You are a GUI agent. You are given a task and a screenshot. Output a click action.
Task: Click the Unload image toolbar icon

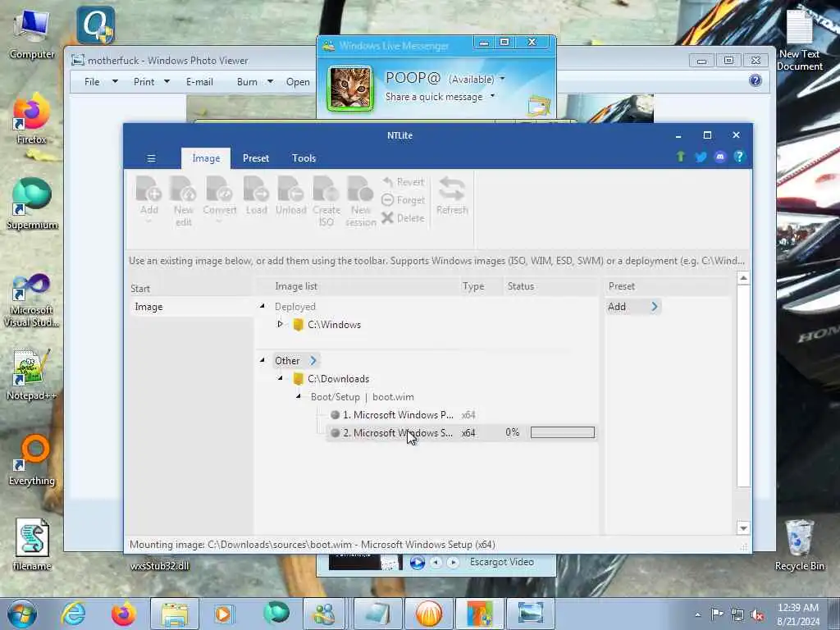tap(291, 196)
